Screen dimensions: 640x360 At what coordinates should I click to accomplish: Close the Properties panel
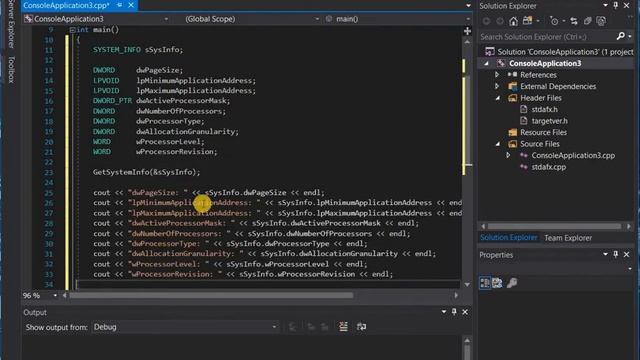[x=627, y=254]
